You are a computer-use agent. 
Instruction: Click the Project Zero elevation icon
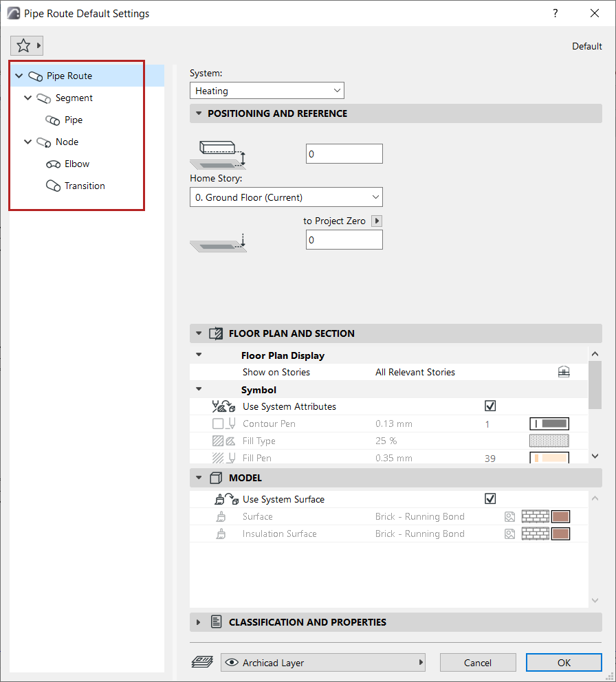point(218,242)
